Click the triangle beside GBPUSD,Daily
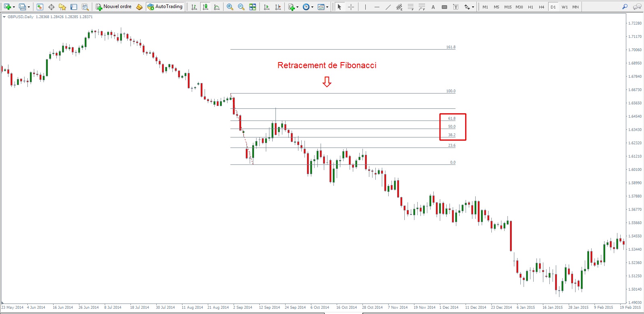The height and width of the screenshot is (314, 644). 4,17
